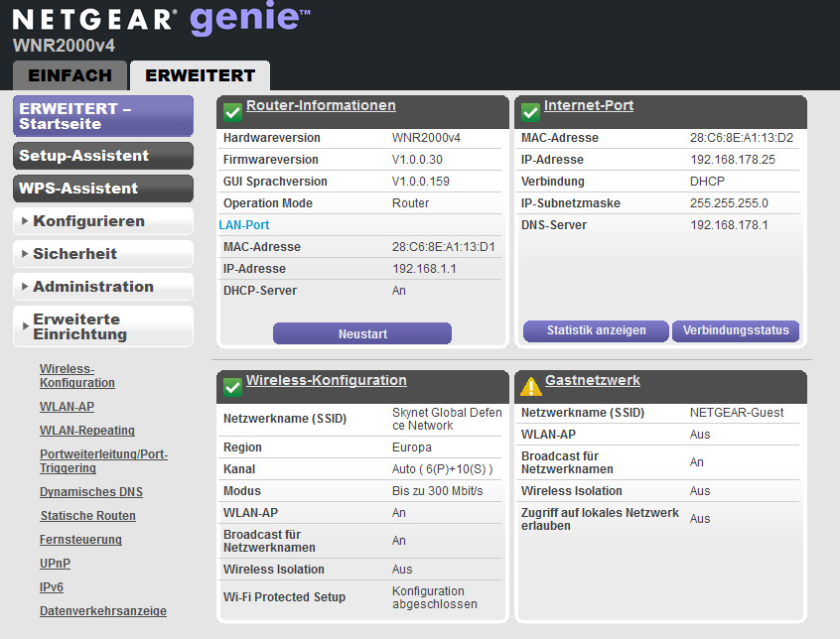
Task: Click Modus value Bis zu 300 Mbit/s
Action: (x=437, y=491)
